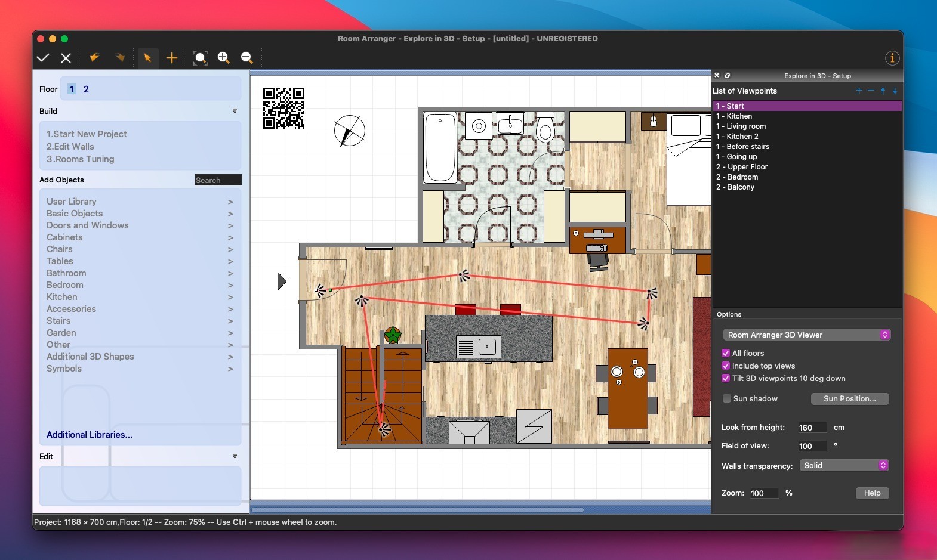Move viewpoint down with down arrow

(x=895, y=91)
